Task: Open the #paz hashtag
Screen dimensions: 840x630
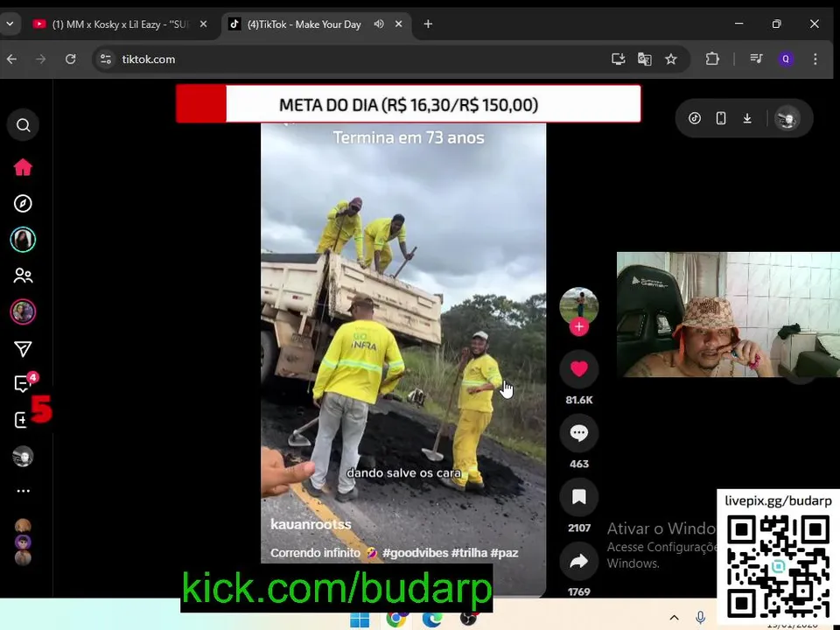Action: pos(504,553)
